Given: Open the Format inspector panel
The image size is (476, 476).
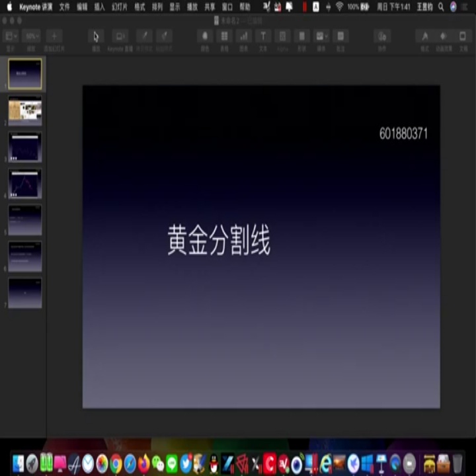Looking at the screenshot, I should pos(424,36).
